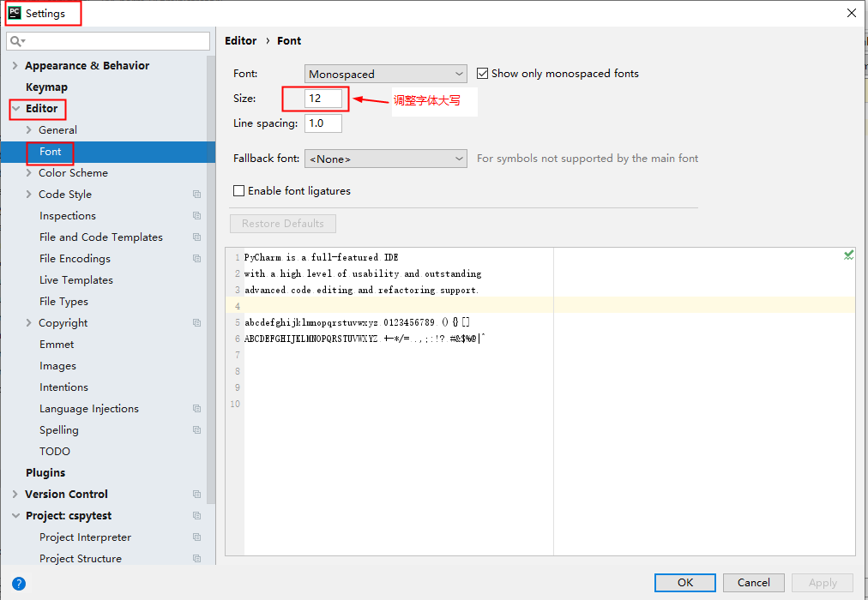Click Editor breadcrumb in header
Image resolution: width=868 pixels, height=600 pixels.
(x=241, y=41)
